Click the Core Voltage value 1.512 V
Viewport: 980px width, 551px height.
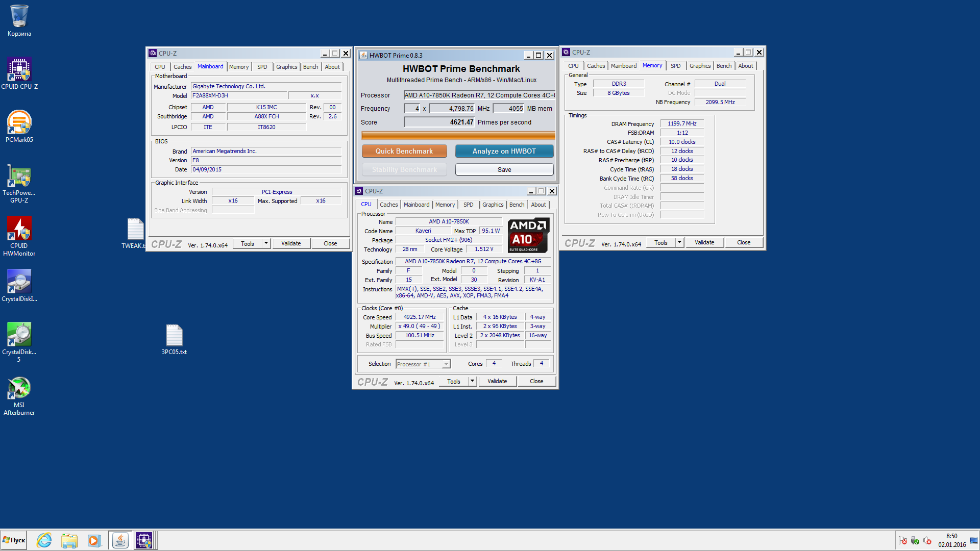pos(484,249)
